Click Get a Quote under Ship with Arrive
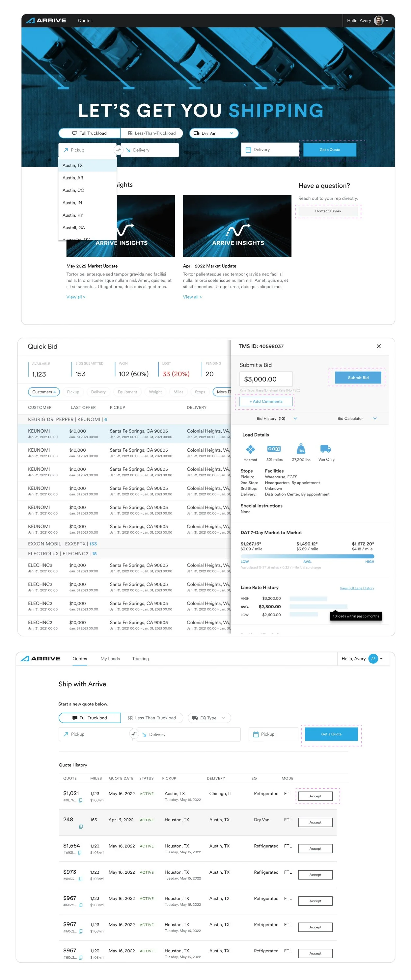 pyautogui.click(x=331, y=734)
